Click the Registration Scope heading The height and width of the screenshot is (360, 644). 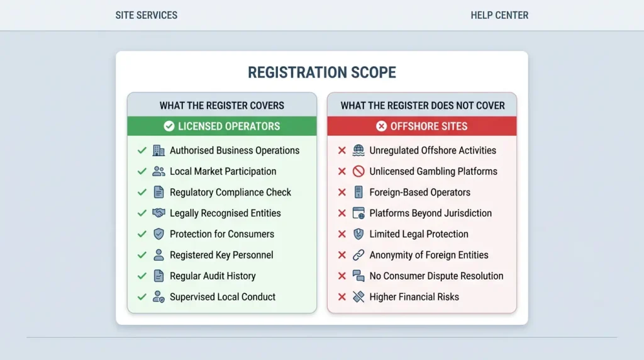[322, 72]
